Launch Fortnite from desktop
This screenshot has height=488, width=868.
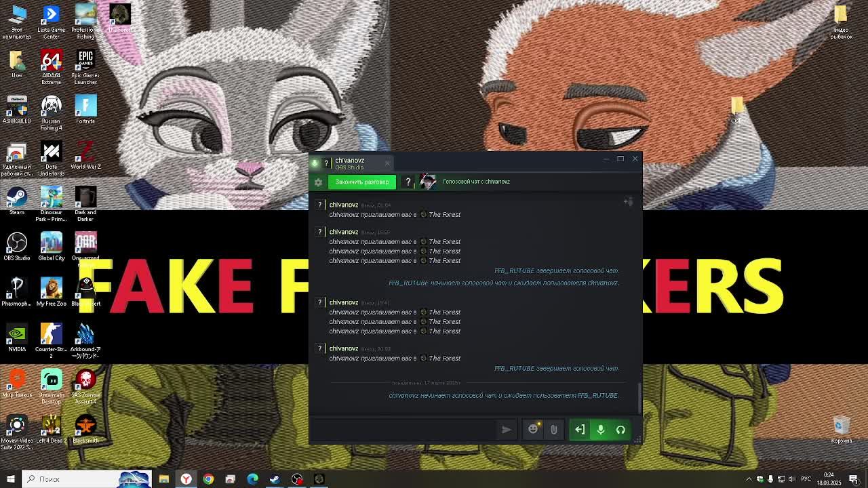(85, 110)
